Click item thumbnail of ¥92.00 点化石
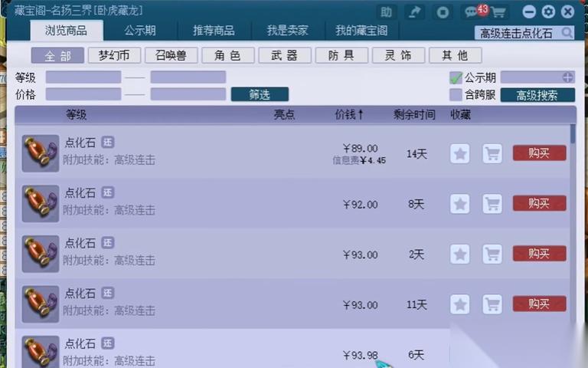The image size is (588, 368). pos(41,203)
